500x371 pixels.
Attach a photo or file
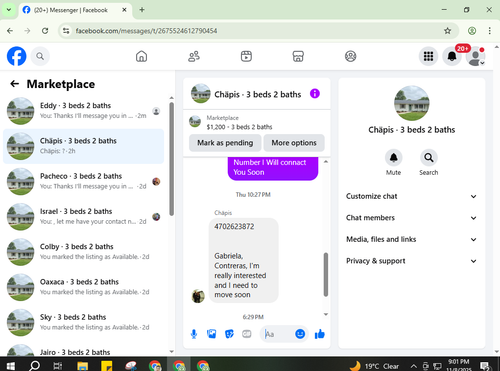coord(211,334)
